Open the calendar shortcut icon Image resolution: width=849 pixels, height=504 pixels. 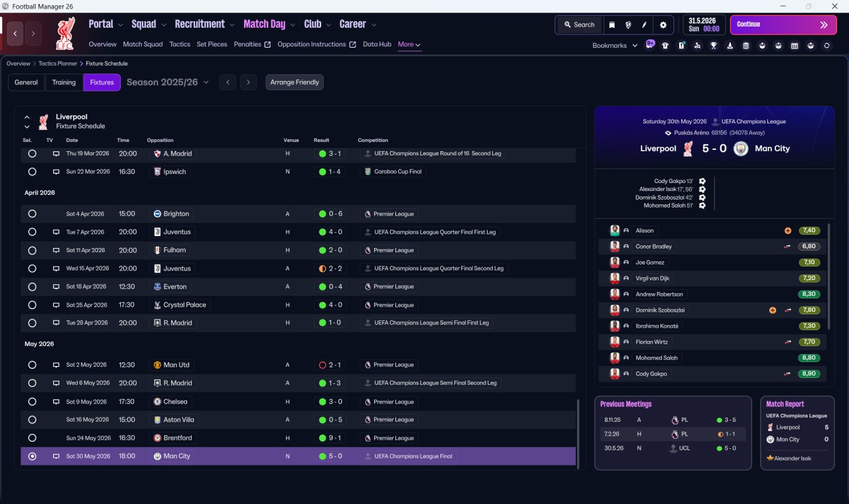795,46
